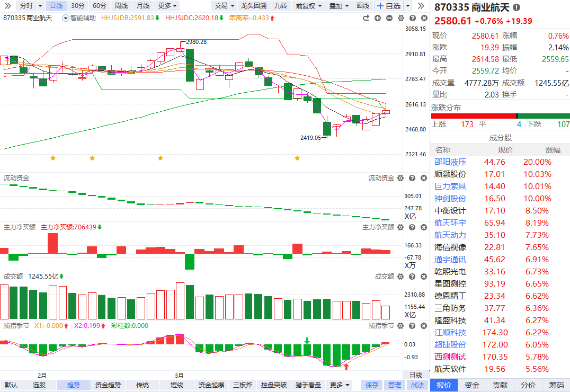Open stock 邵阳液压 from constituent list
This screenshot has height=392, width=570.
click(450, 162)
